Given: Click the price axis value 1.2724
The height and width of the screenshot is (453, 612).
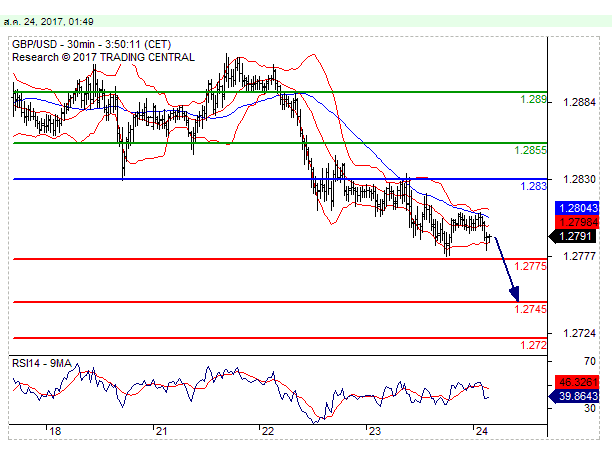Looking at the screenshot, I should tap(580, 333).
